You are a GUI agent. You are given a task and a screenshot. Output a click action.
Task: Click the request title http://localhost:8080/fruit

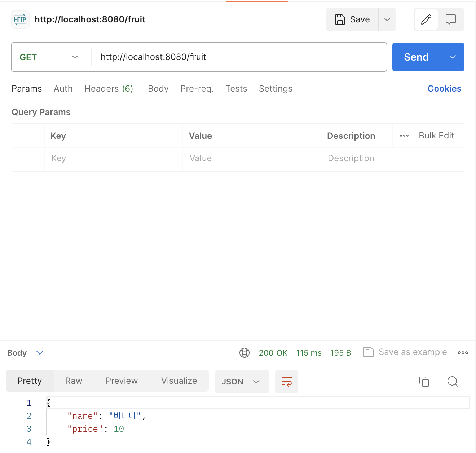click(x=90, y=19)
